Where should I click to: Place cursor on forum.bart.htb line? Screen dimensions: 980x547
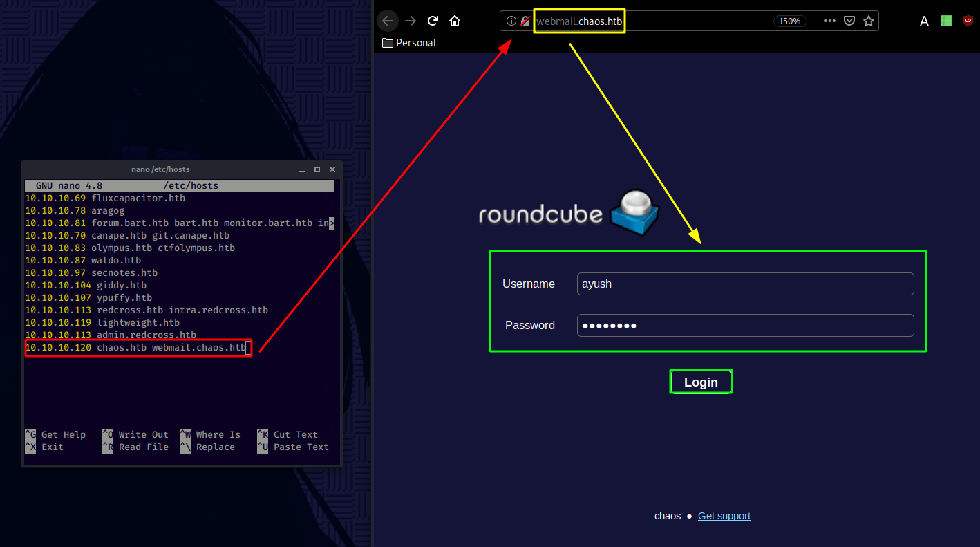180,223
